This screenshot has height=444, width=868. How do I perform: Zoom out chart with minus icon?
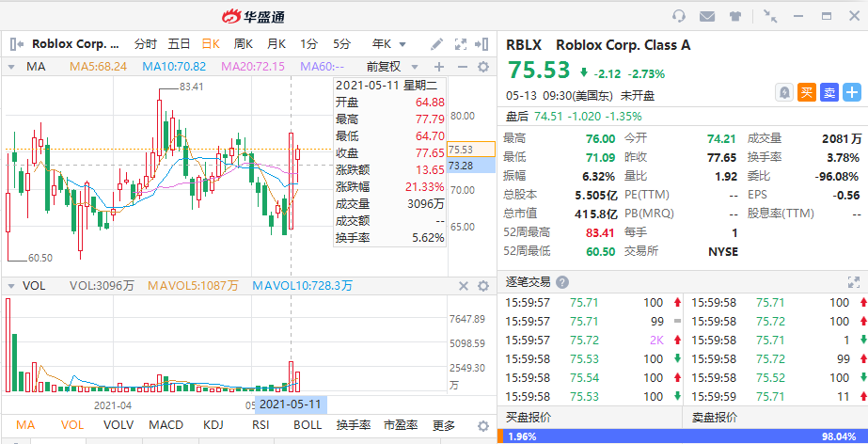[463, 67]
